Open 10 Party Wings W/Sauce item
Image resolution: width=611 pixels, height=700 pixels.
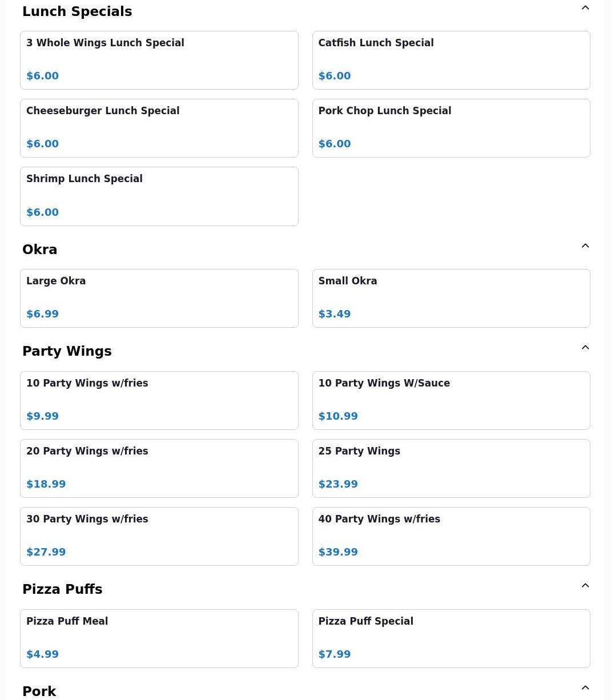point(451,400)
